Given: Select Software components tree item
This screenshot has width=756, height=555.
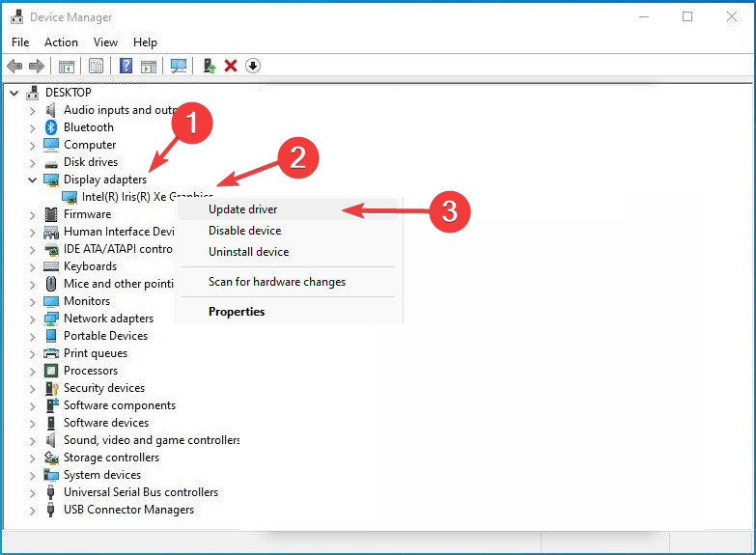Looking at the screenshot, I should click(x=120, y=405).
